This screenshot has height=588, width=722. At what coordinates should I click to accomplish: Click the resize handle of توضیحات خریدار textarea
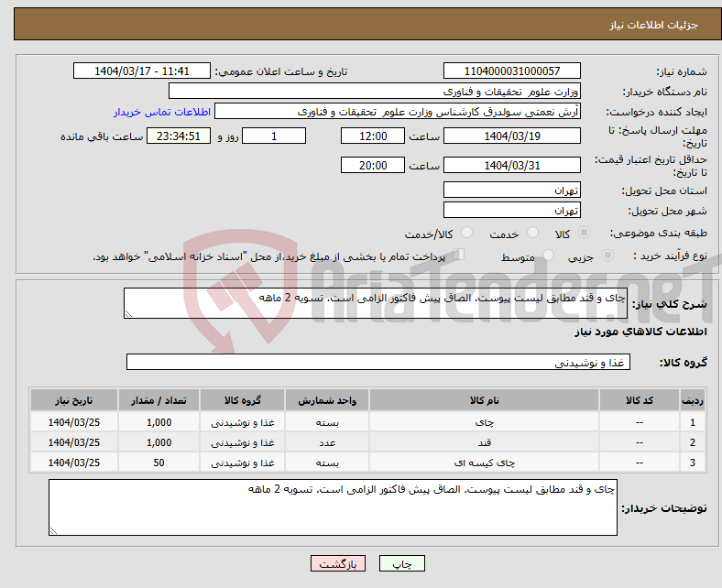tap(53, 531)
